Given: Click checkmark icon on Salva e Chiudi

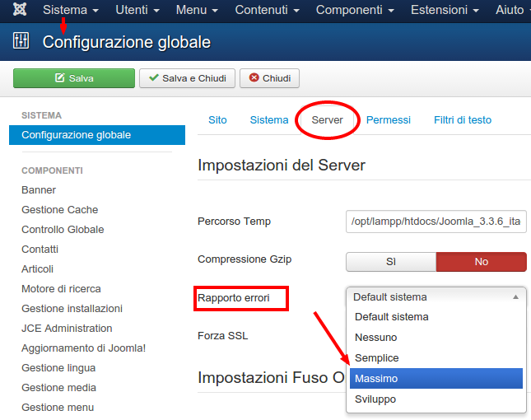Looking at the screenshot, I should click(154, 78).
